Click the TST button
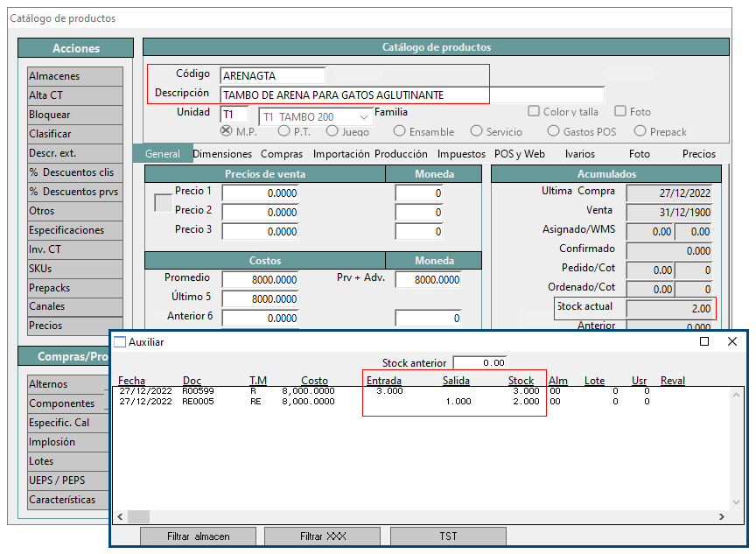756x554 pixels. click(448, 536)
